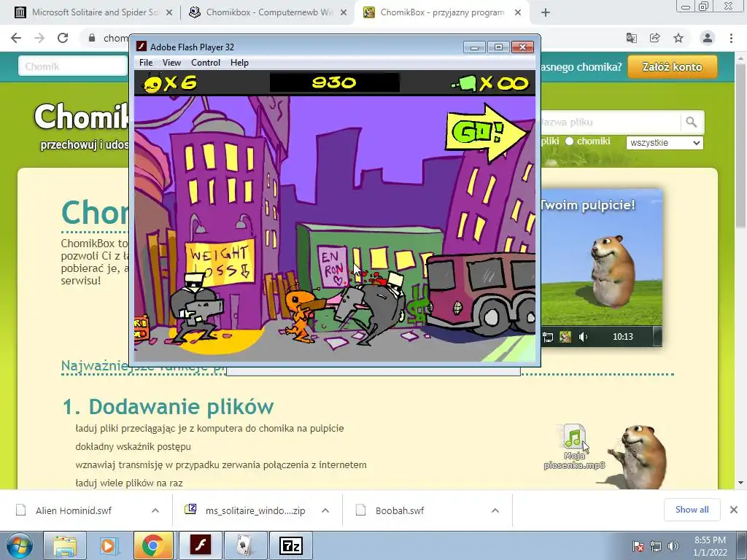Switch to Chomikbox - Computernewb Wiki tab
The image size is (747, 560).
click(x=267, y=12)
